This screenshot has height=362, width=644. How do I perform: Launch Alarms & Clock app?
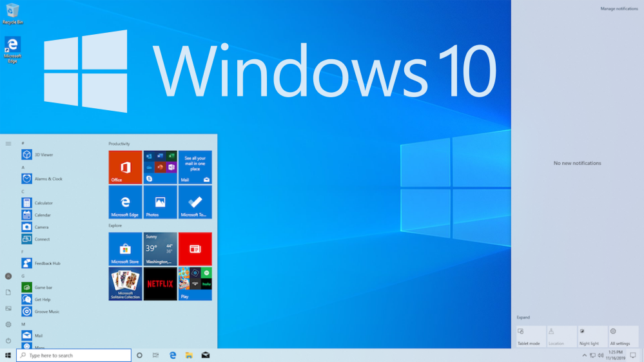pyautogui.click(x=42, y=179)
